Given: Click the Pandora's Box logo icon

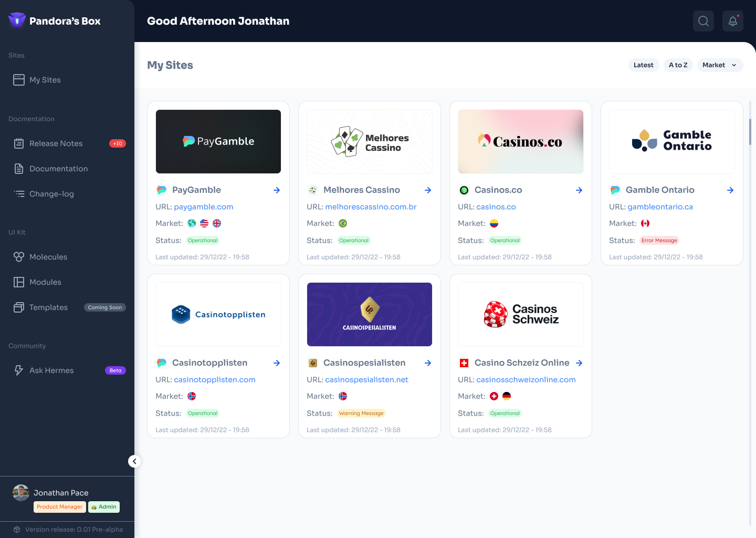Looking at the screenshot, I should pyautogui.click(x=17, y=20).
